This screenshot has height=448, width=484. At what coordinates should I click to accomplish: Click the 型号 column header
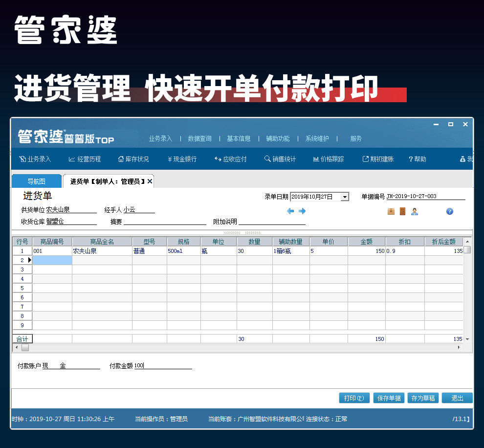click(150, 242)
